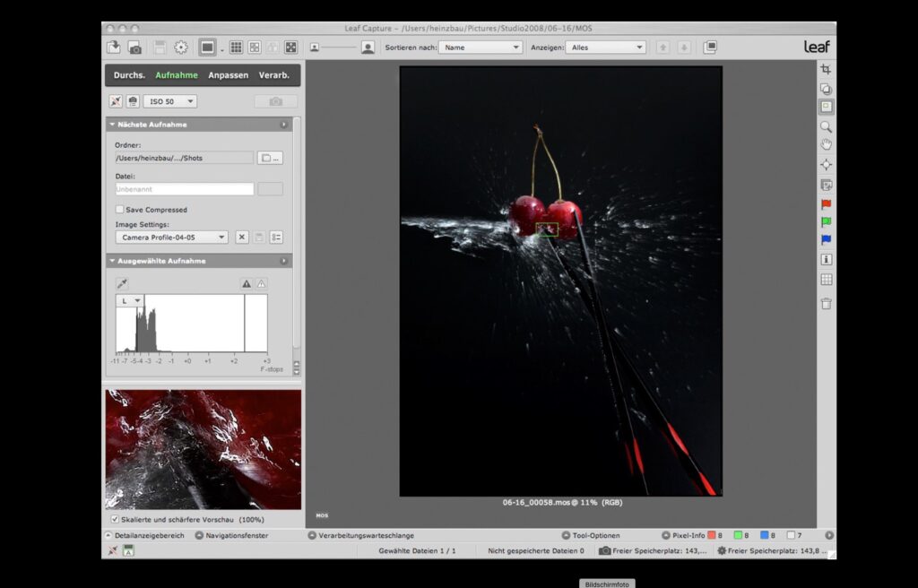This screenshot has width=918, height=588.
Task: Open the Camera Profile-04-05 dropdown
Action: tap(172, 238)
